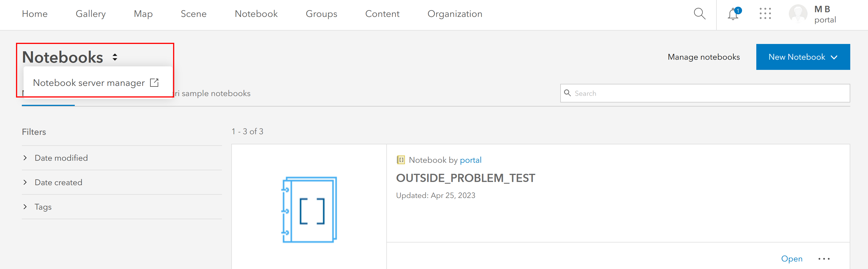
Task: Open the New Notebook dropdown
Action: point(803,57)
